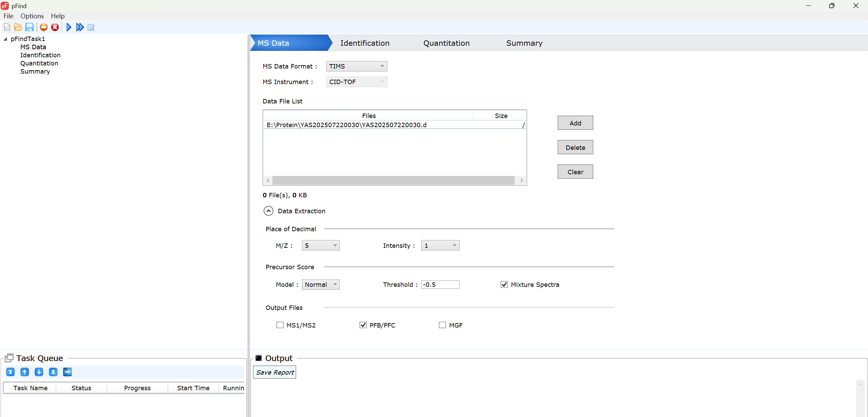This screenshot has height=417, width=868.
Task: Uncheck the PFB/PFC output checkbox
Action: pyautogui.click(x=363, y=325)
